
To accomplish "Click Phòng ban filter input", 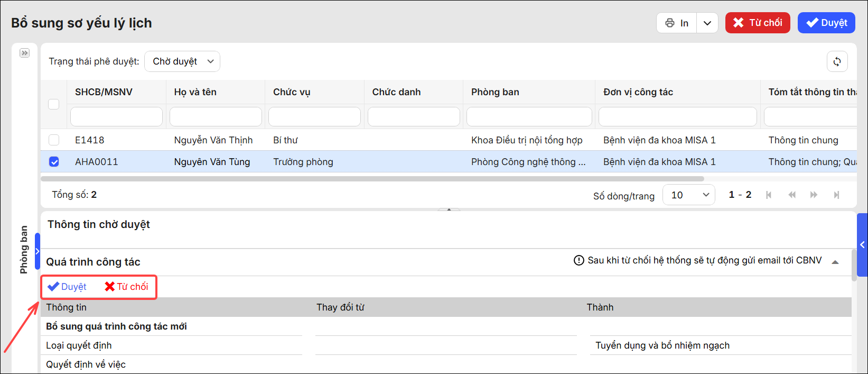I will 529,116.
